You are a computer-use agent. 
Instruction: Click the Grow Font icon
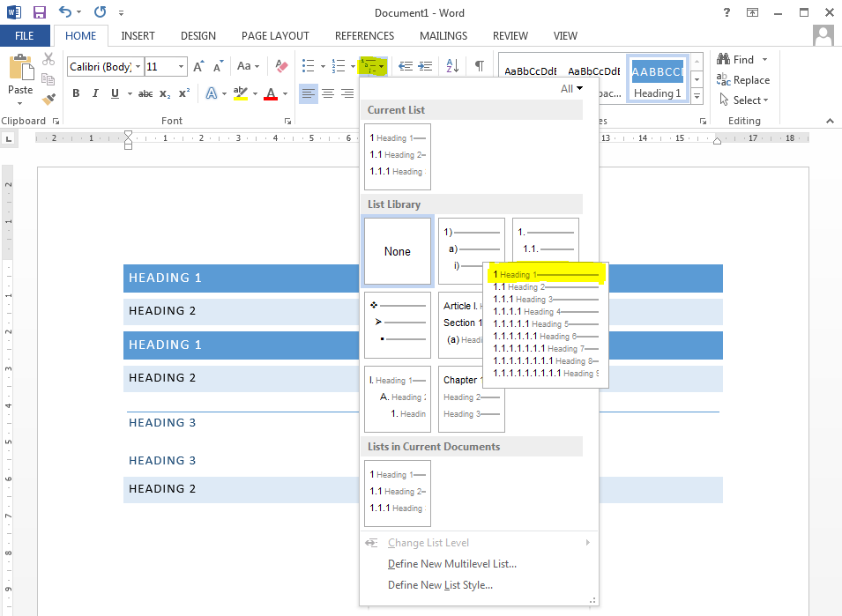[198, 65]
